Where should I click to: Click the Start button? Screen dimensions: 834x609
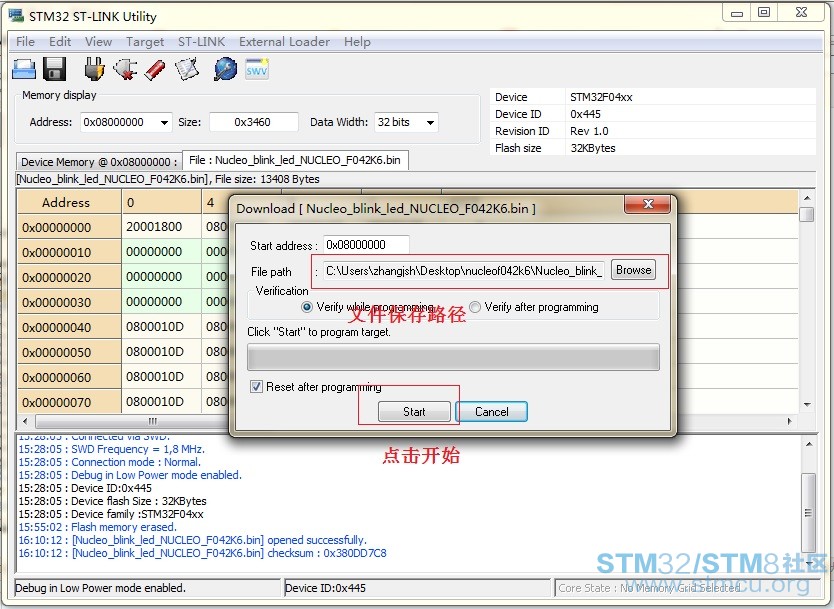point(414,411)
